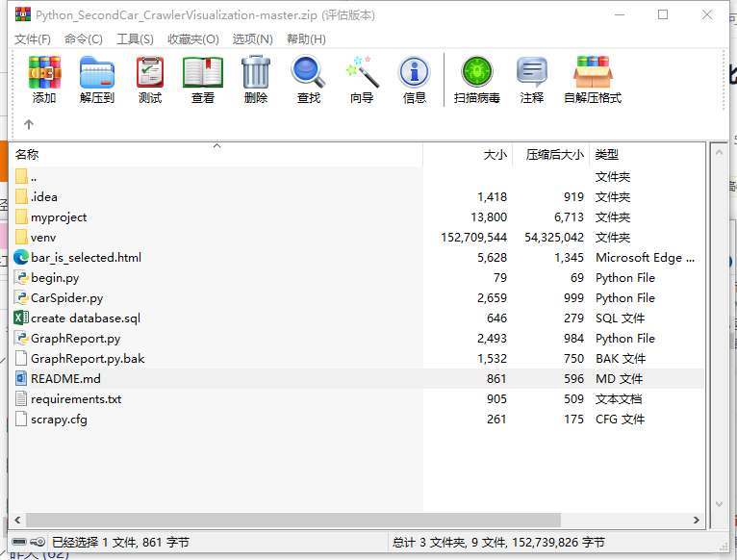
Task: Click the Delete (删除) trash icon
Action: [x=256, y=72]
